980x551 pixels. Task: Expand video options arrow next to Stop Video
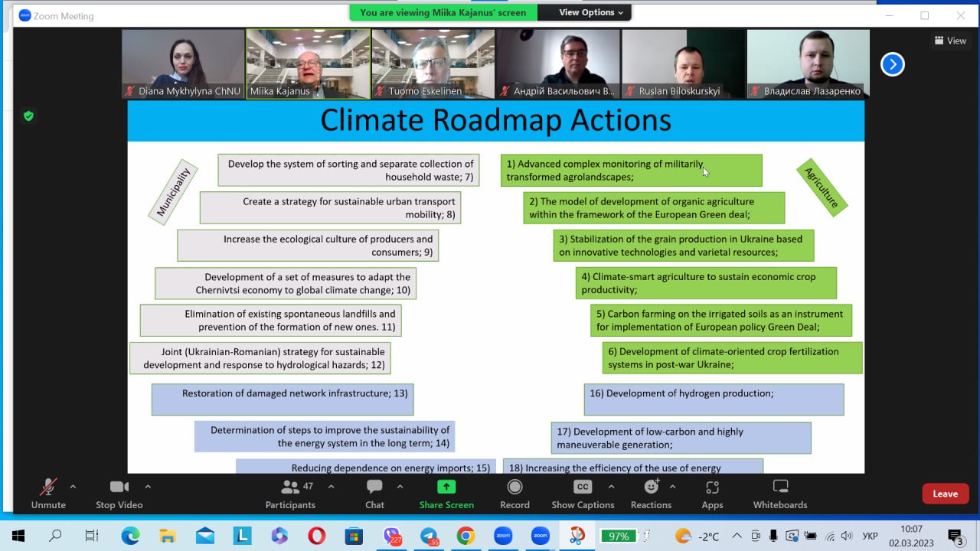tap(148, 486)
